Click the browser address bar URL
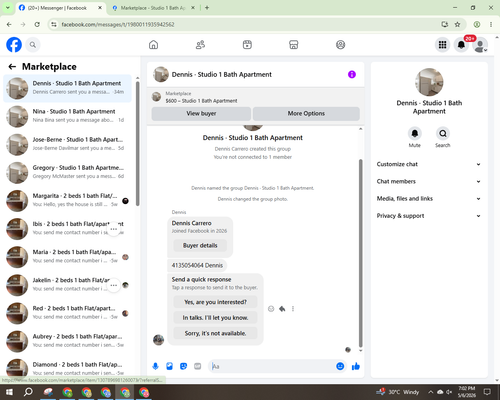500x400 pixels. pos(118,24)
